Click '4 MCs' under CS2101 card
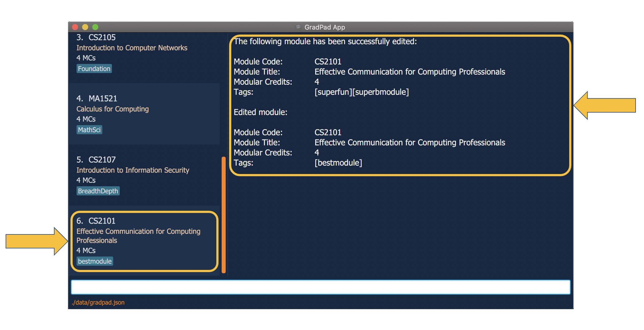Viewport: 644px width, 330px height. [x=86, y=251]
